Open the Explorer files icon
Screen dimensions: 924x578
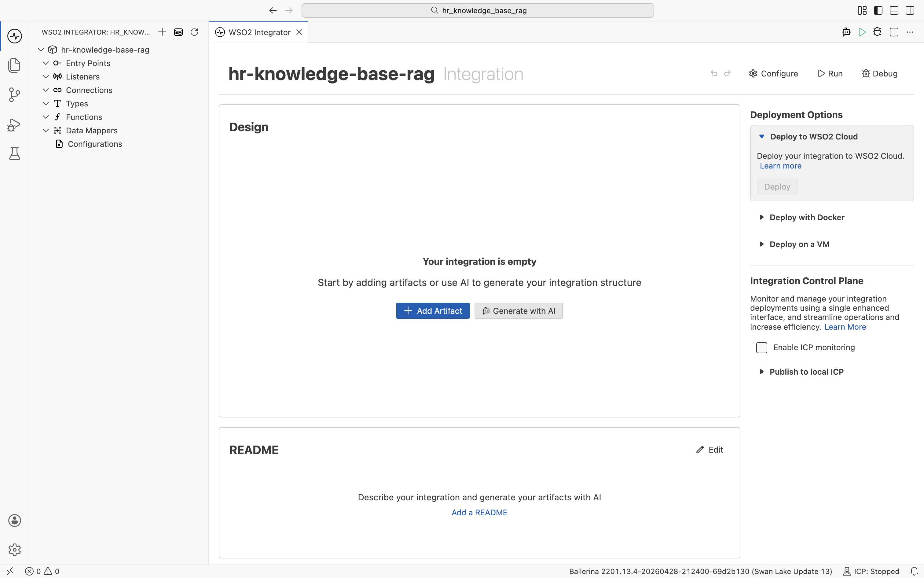(14, 65)
